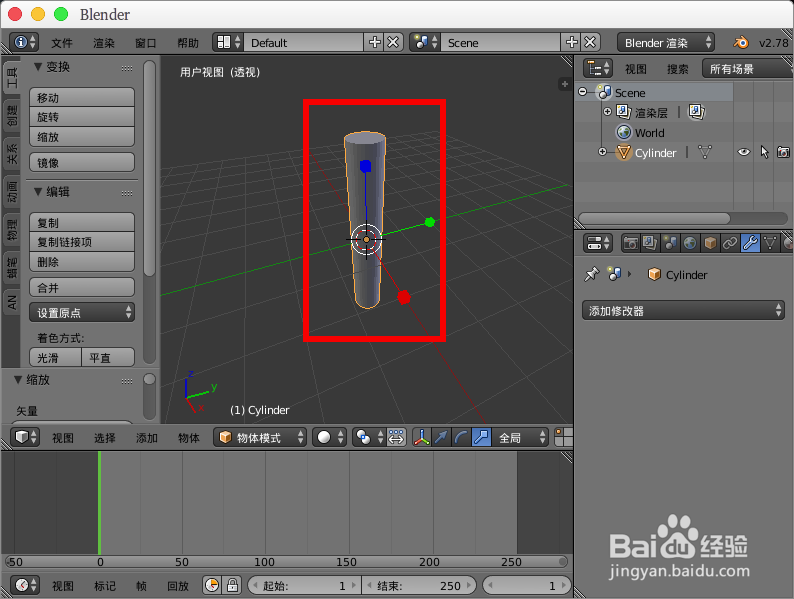
Task: Open the World properties globe tab
Action: [690, 243]
